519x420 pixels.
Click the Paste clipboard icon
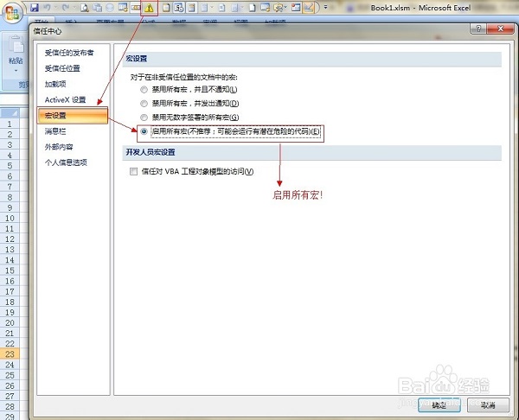15,43
